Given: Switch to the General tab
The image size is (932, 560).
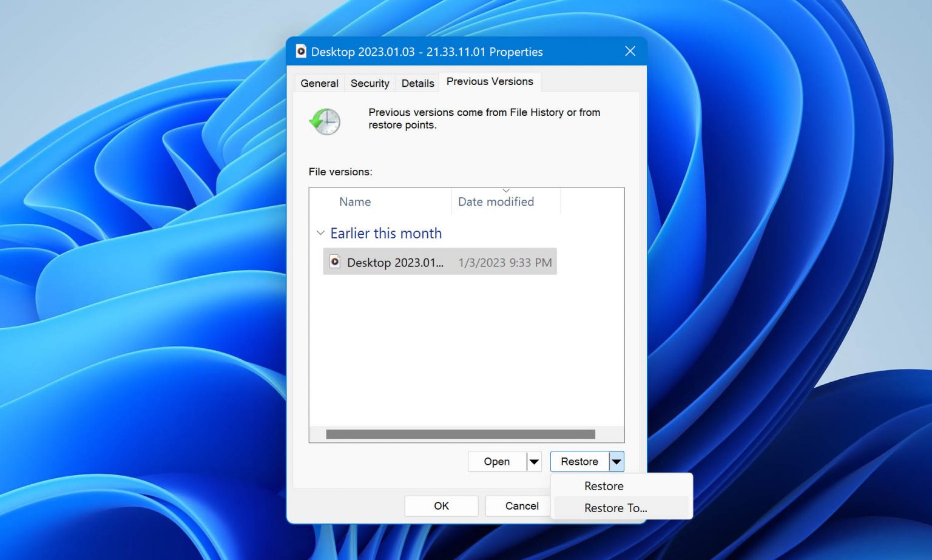Looking at the screenshot, I should tap(319, 83).
